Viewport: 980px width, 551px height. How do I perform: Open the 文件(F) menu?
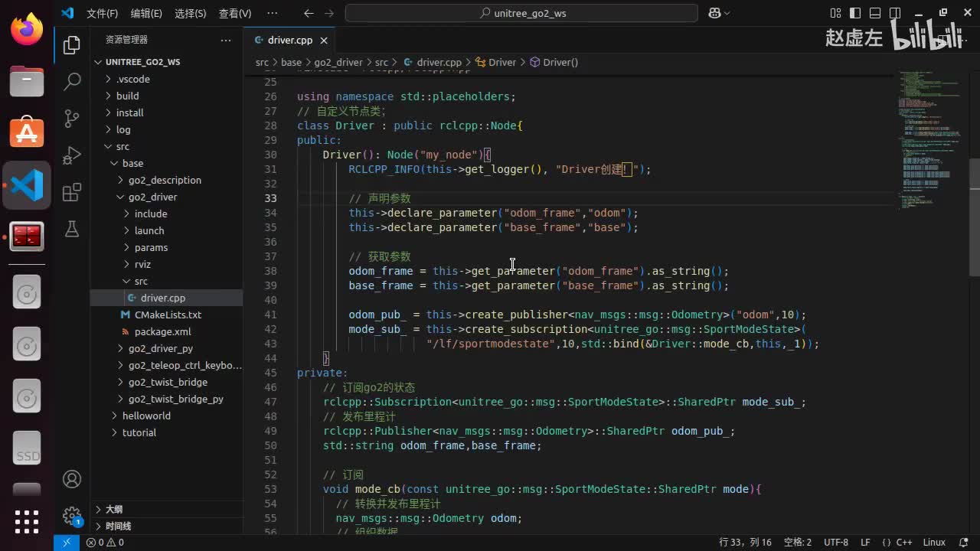102,13
